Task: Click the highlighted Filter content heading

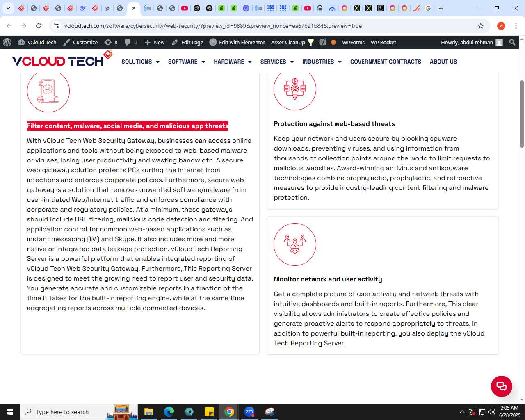Action: tap(128, 126)
